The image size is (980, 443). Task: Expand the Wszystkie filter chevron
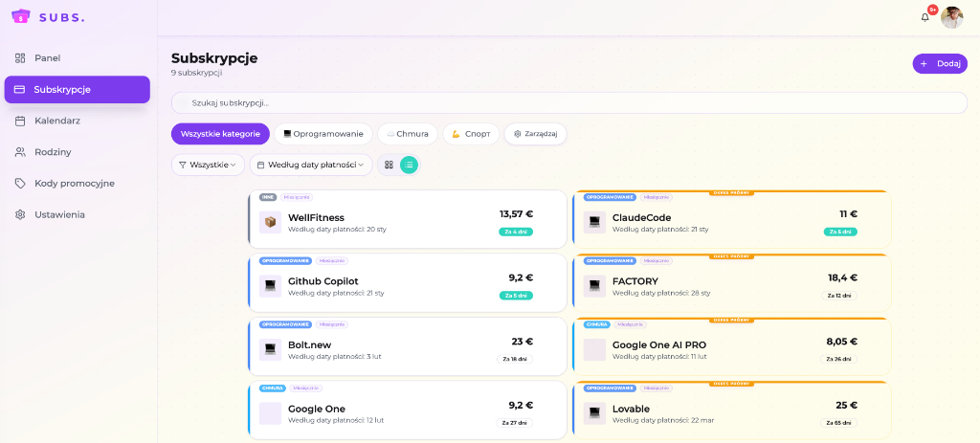pyautogui.click(x=234, y=165)
